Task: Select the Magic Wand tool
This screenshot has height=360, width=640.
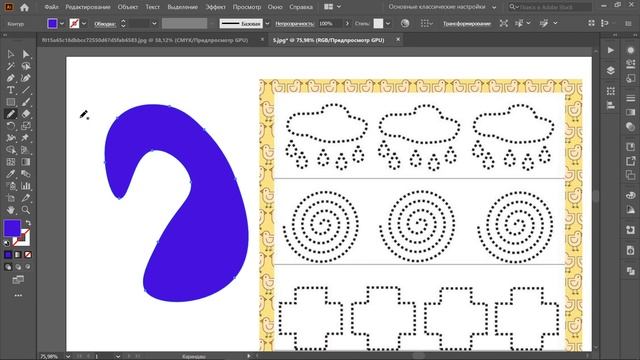Action: click(11, 66)
